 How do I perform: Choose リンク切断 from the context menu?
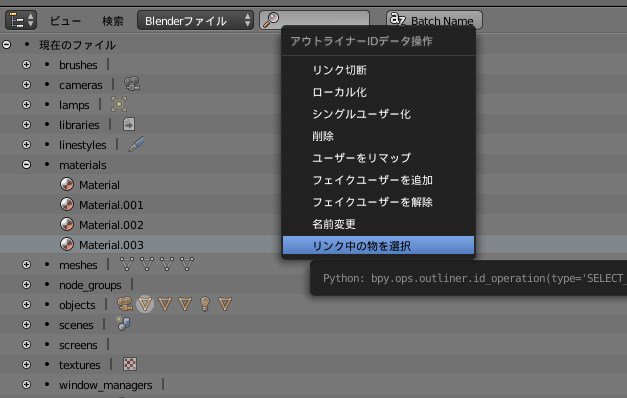click(378, 70)
